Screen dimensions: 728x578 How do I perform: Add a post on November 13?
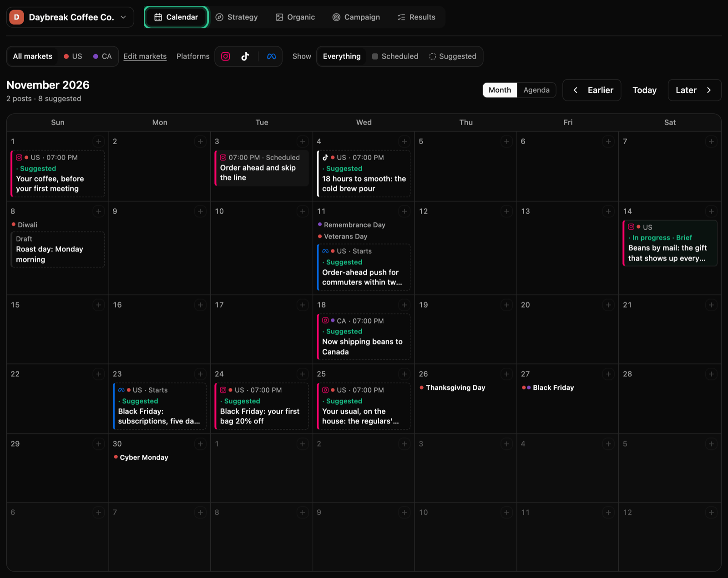click(608, 211)
